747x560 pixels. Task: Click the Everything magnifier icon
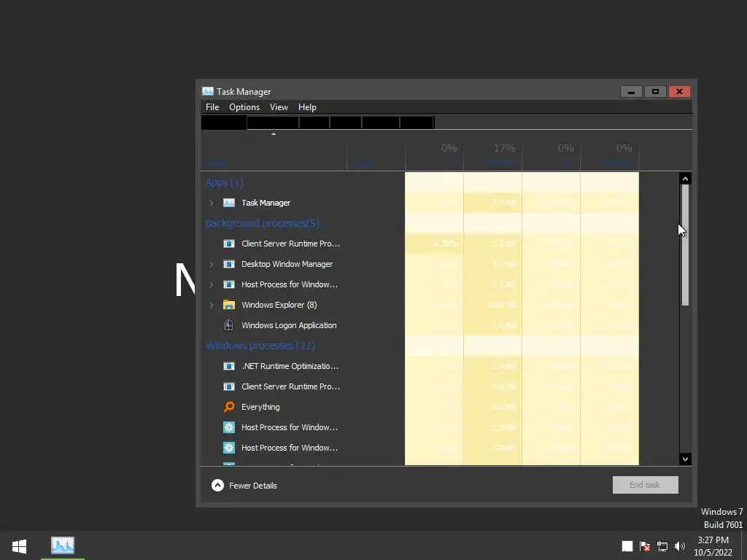(x=229, y=407)
